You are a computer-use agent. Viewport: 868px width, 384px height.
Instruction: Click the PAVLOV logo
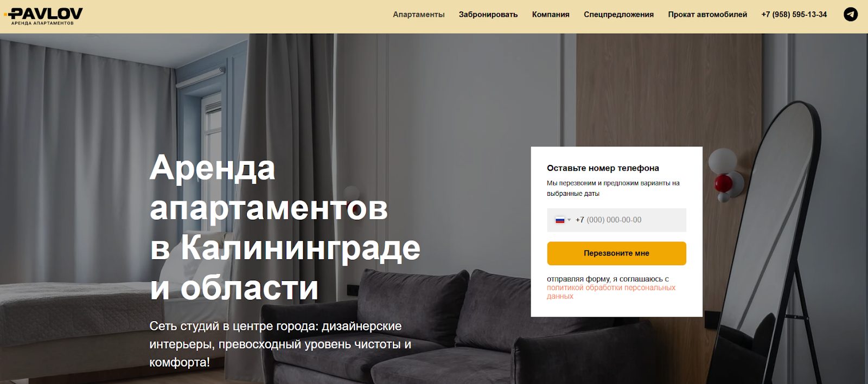[43, 16]
